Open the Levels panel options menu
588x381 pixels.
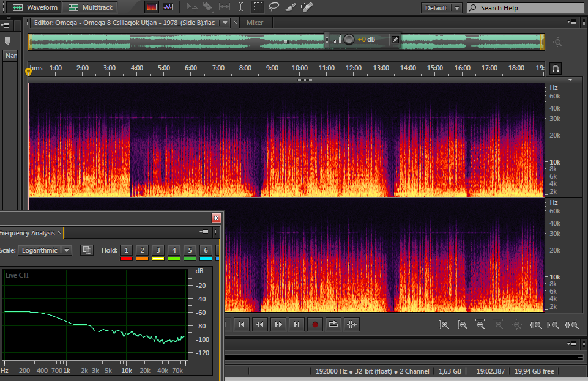571,344
